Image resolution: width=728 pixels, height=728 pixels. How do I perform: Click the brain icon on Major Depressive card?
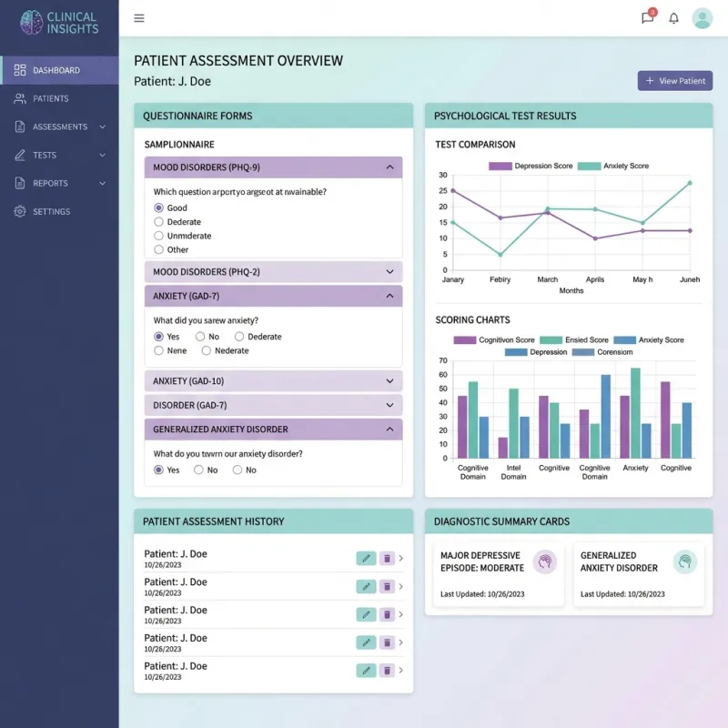pyautogui.click(x=544, y=561)
